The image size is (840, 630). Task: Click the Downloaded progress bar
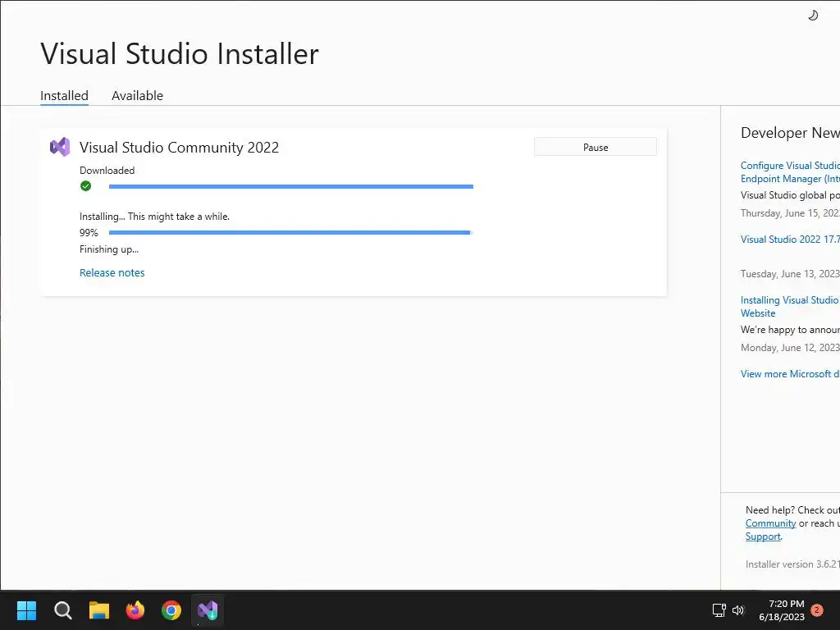tap(291, 186)
